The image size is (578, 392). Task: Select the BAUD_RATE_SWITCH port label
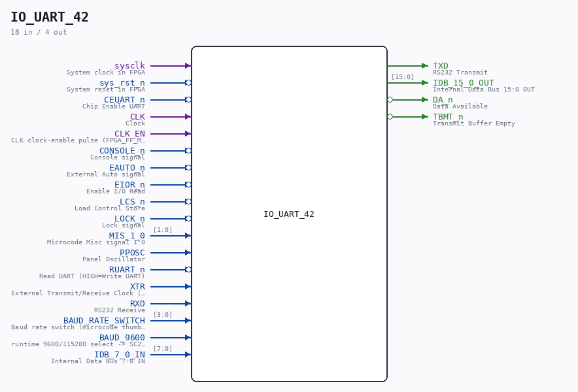pos(104,320)
